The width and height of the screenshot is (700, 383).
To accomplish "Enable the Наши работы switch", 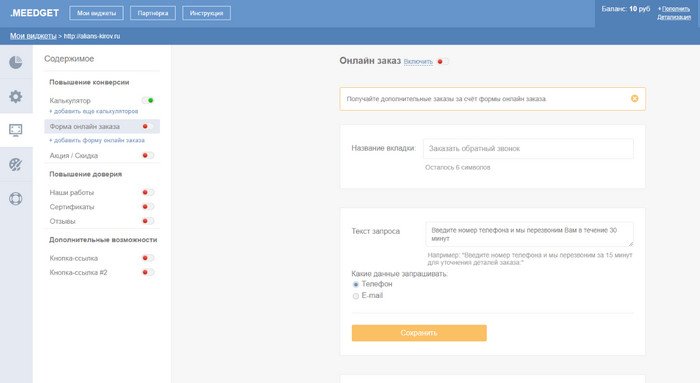I will (x=148, y=192).
